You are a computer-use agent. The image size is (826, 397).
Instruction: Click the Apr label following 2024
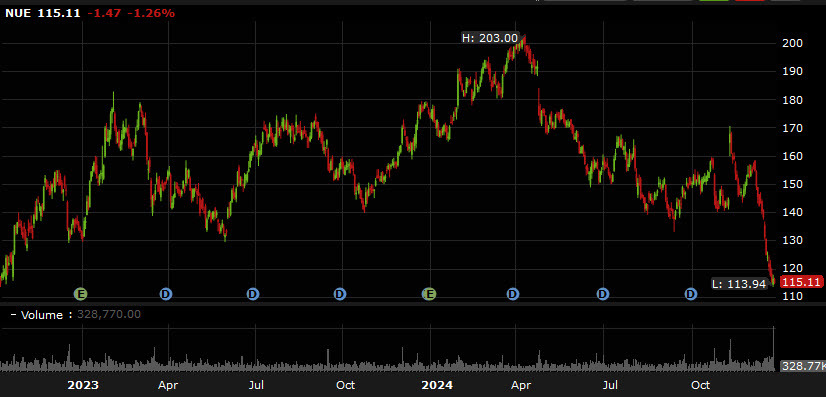pyautogui.click(x=521, y=385)
